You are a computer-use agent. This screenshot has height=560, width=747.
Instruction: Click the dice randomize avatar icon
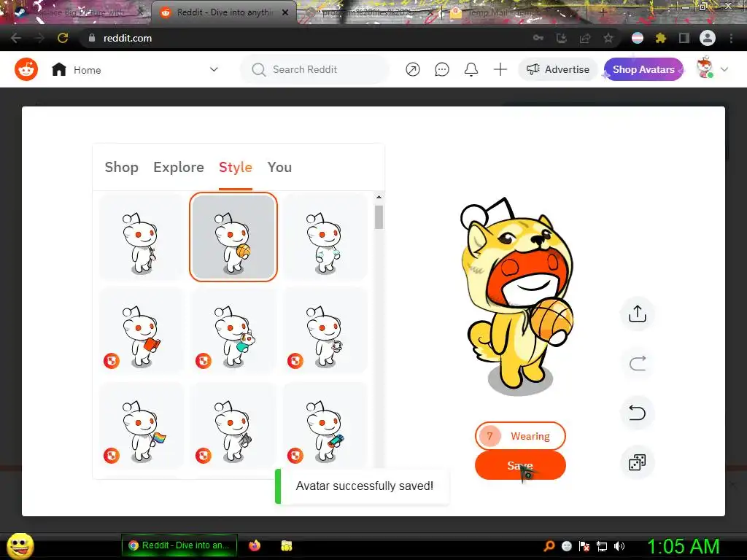coord(638,462)
